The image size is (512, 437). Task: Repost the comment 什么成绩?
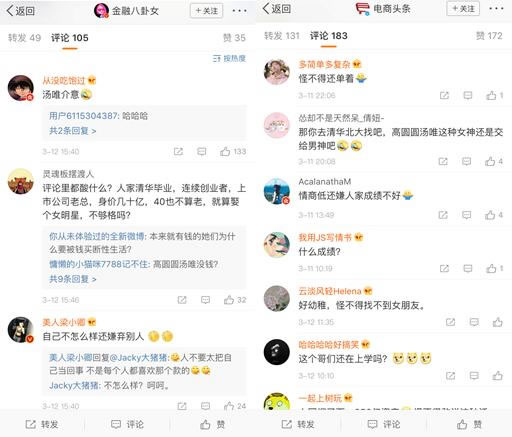[x=444, y=269]
